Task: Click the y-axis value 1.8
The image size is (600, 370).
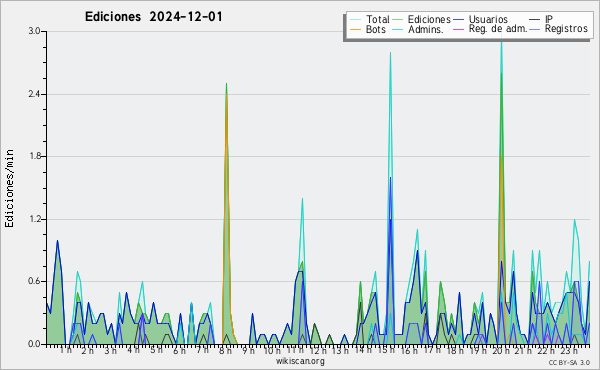Action: (x=34, y=156)
